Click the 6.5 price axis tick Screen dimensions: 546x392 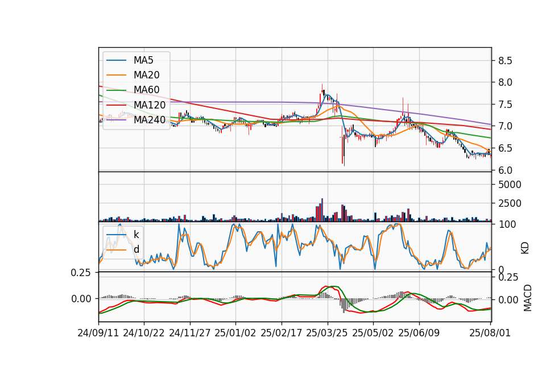[505, 148]
